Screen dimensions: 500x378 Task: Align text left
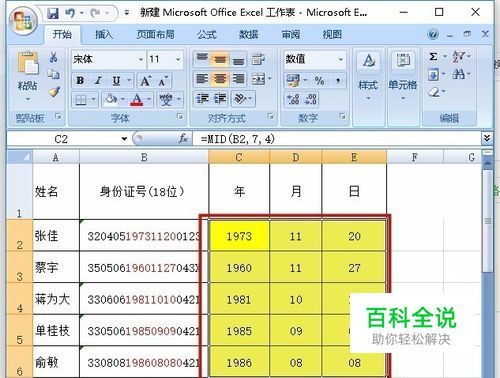(202, 79)
